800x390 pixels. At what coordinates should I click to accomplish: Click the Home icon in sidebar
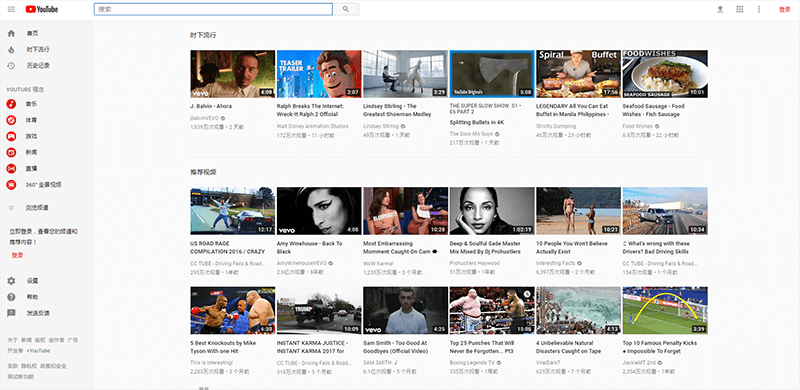pos(11,33)
